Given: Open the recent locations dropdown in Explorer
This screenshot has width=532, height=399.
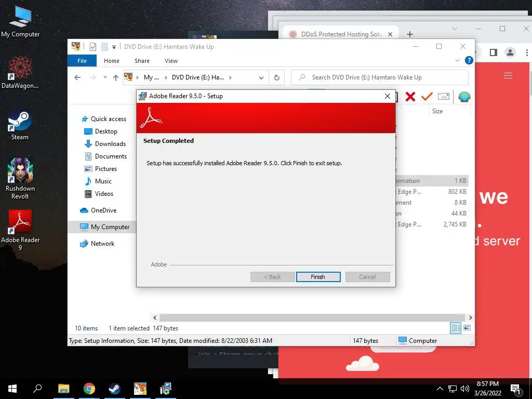Looking at the screenshot, I should click(x=105, y=77).
